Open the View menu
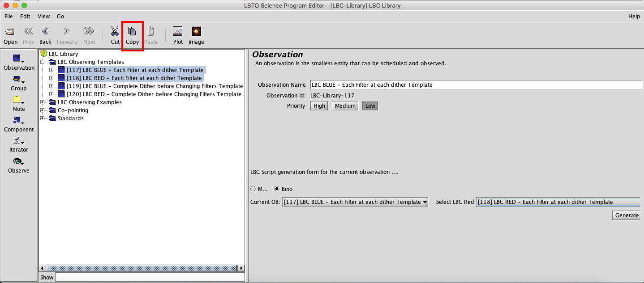This screenshot has height=283, width=644. coord(43,16)
